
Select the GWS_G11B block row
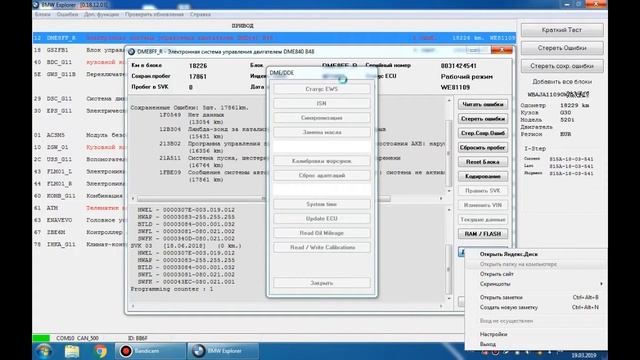pyautogui.click(x=79, y=74)
